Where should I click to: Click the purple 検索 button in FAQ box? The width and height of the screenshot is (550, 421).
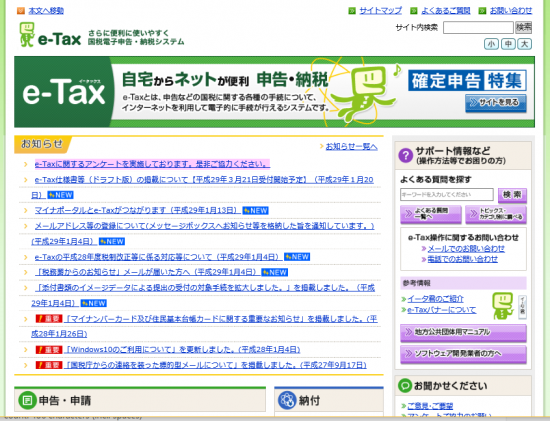[x=512, y=195]
